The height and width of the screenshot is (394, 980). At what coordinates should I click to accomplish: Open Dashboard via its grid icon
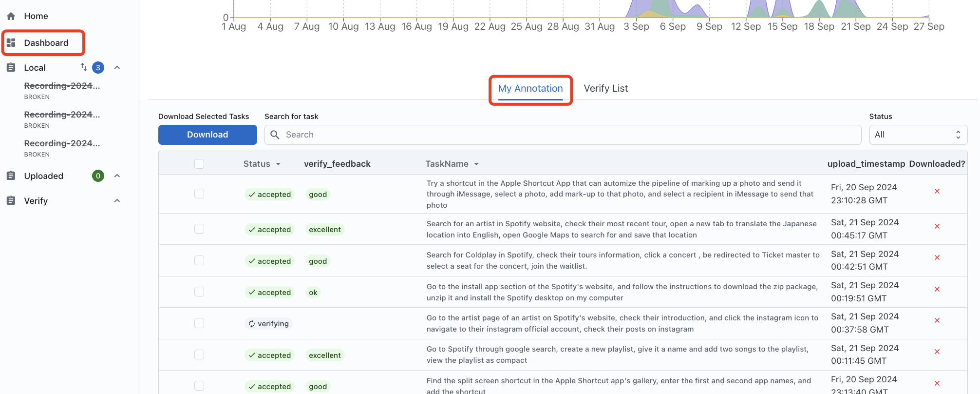11,43
